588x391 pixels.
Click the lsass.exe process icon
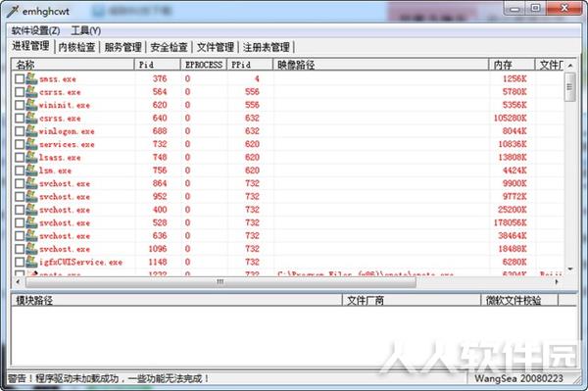pyautogui.click(x=31, y=158)
